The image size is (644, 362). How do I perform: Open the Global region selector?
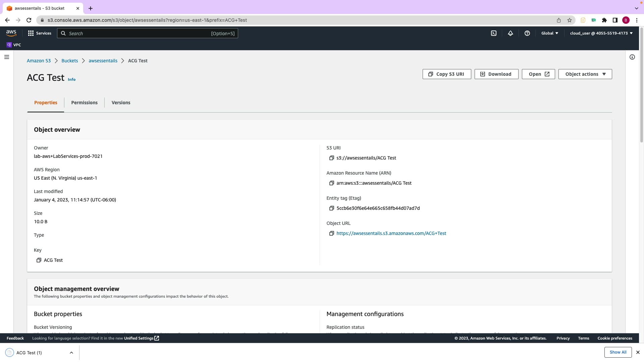[x=549, y=33]
